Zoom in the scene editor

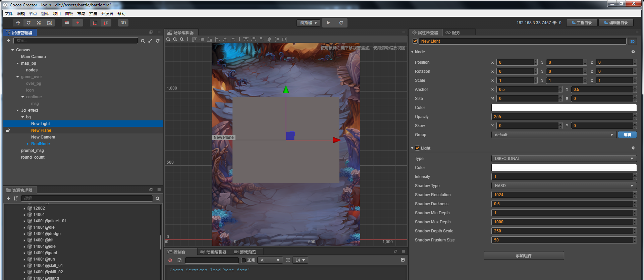pos(168,40)
